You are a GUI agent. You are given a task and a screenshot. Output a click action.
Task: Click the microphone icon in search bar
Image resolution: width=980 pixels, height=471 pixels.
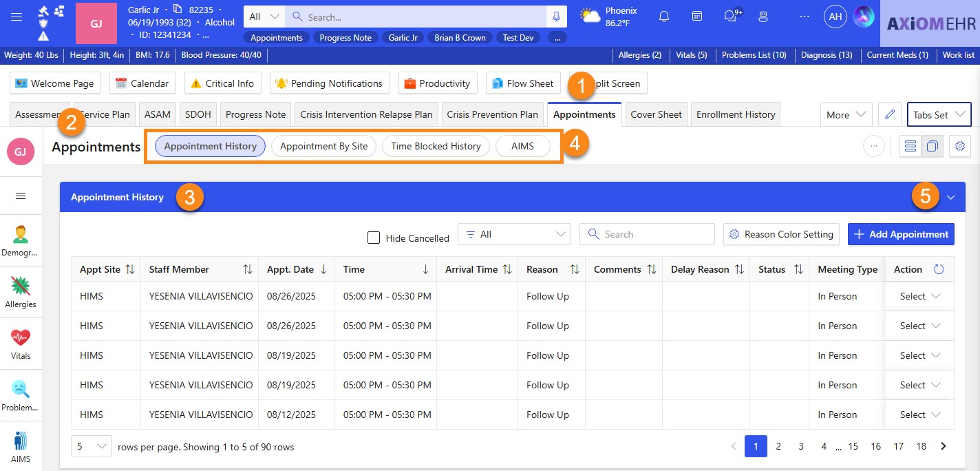pyautogui.click(x=556, y=17)
